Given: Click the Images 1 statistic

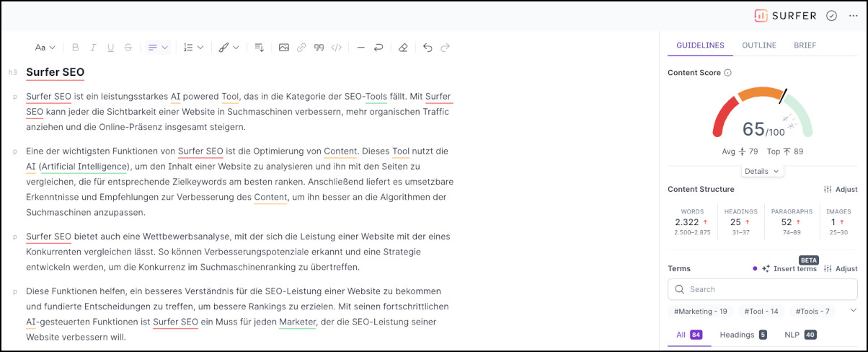Looking at the screenshot, I should pos(838,221).
